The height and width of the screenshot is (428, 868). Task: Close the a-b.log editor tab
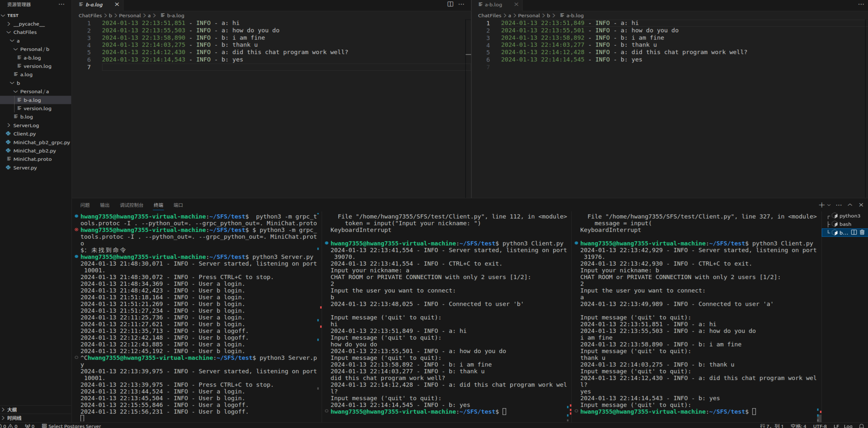click(516, 4)
